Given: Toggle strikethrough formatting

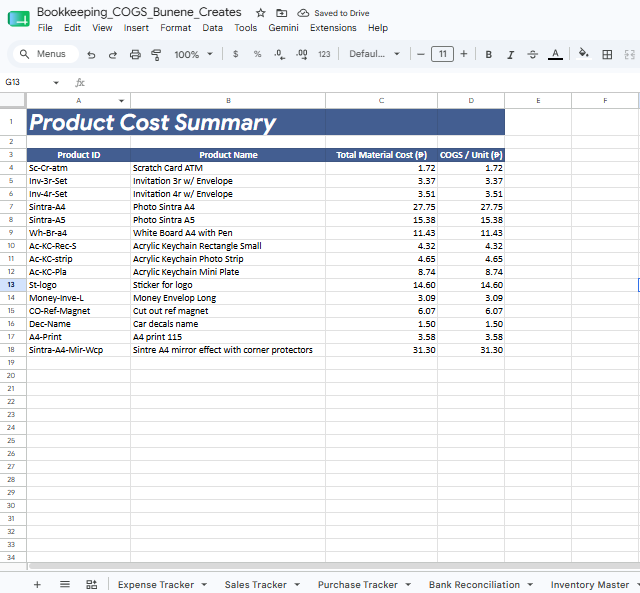Looking at the screenshot, I should pyautogui.click(x=532, y=54).
